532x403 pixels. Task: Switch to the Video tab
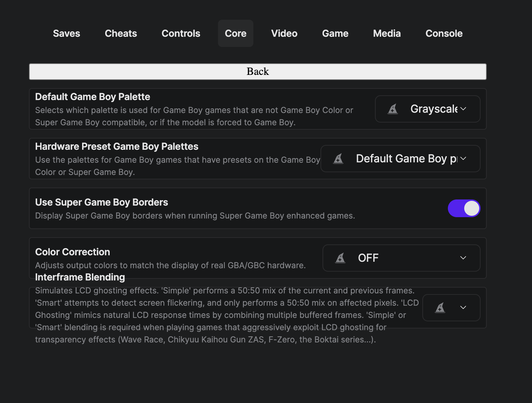coord(284,33)
